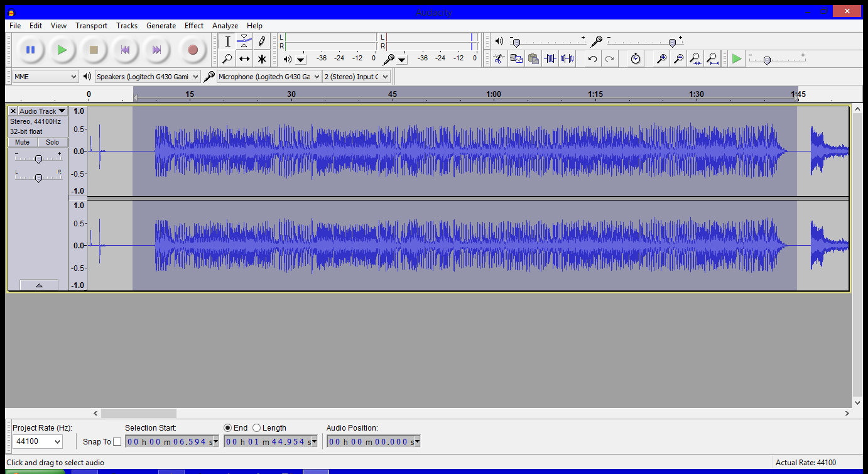868x474 pixels.
Task: Select the Length radio button
Action: click(x=256, y=428)
